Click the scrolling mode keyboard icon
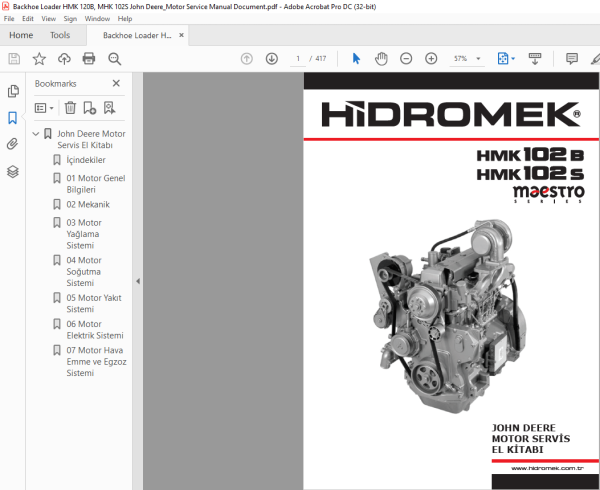 coord(535,59)
